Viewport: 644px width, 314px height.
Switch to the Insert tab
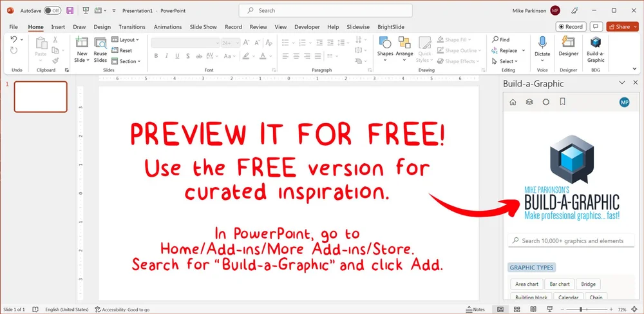[58, 26]
